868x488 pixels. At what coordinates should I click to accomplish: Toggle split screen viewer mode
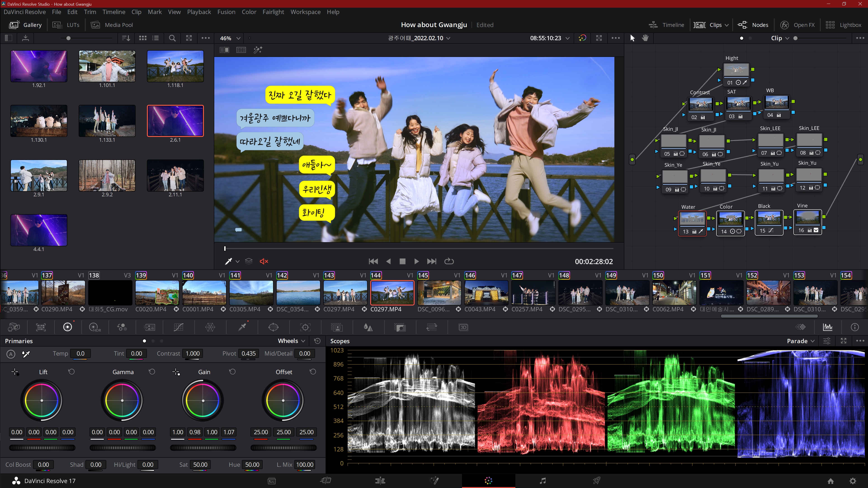(x=241, y=50)
